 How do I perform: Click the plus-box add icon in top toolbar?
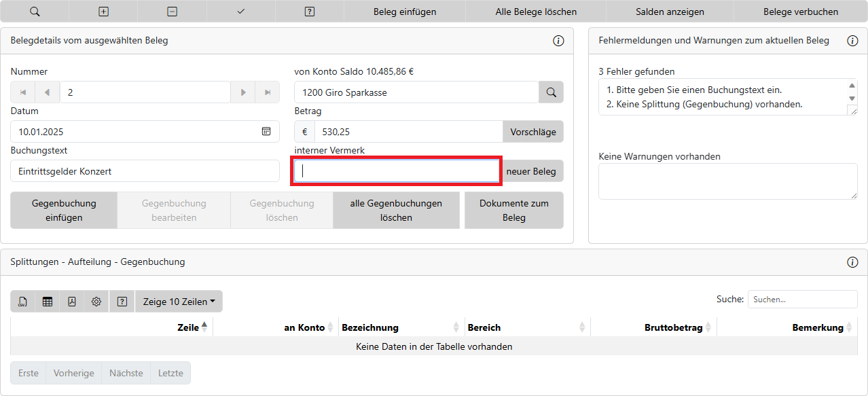click(x=103, y=12)
